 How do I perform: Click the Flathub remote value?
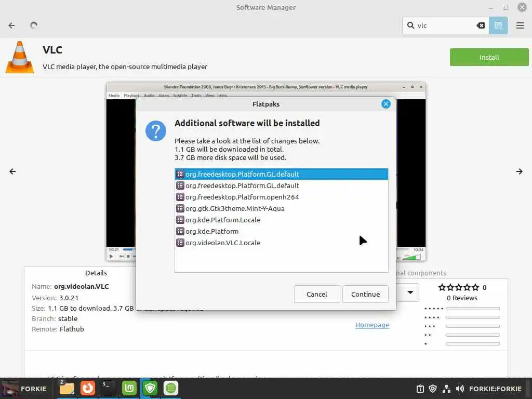click(x=72, y=329)
